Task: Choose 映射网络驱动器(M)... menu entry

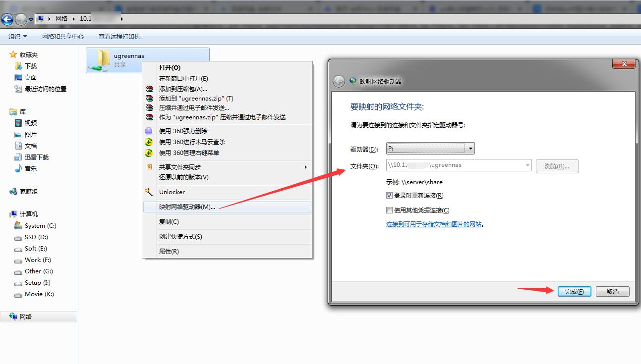Action: point(228,207)
